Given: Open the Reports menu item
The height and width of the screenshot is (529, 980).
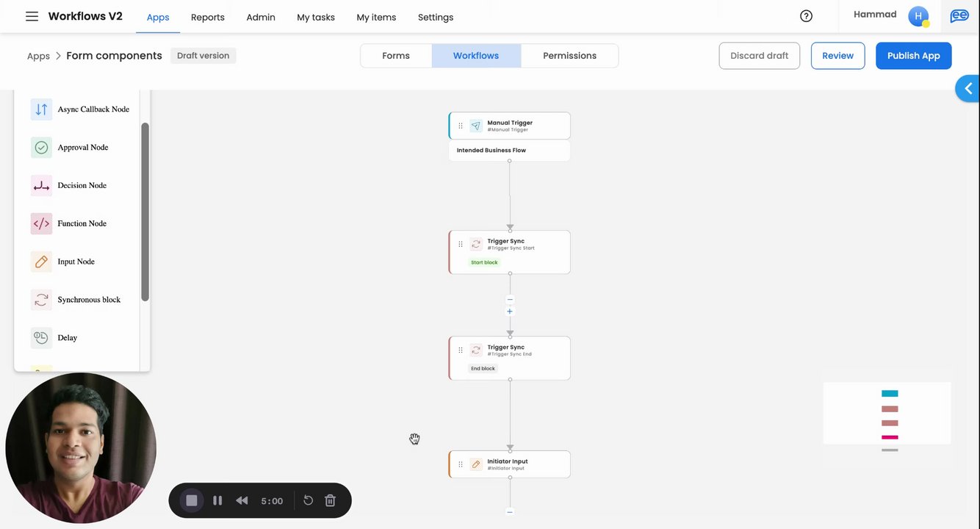Looking at the screenshot, I should pyautogui.click(x=208, y=17).
